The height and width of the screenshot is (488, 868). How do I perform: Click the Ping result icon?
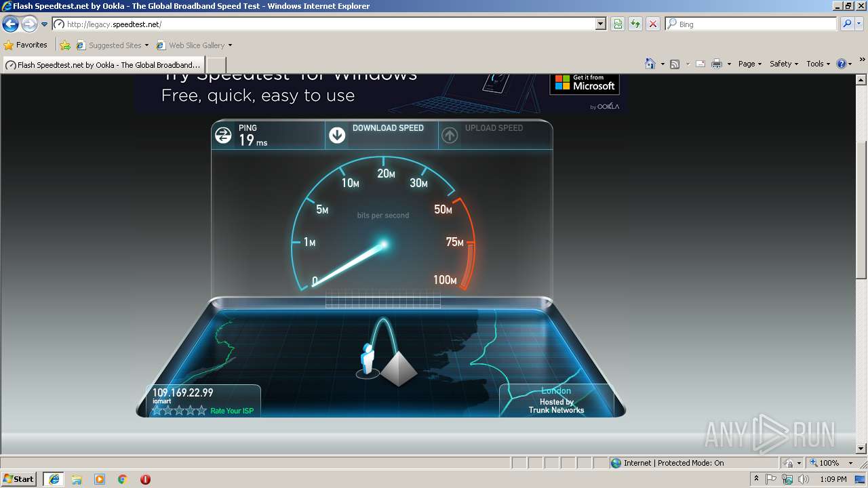click(223, 135)
